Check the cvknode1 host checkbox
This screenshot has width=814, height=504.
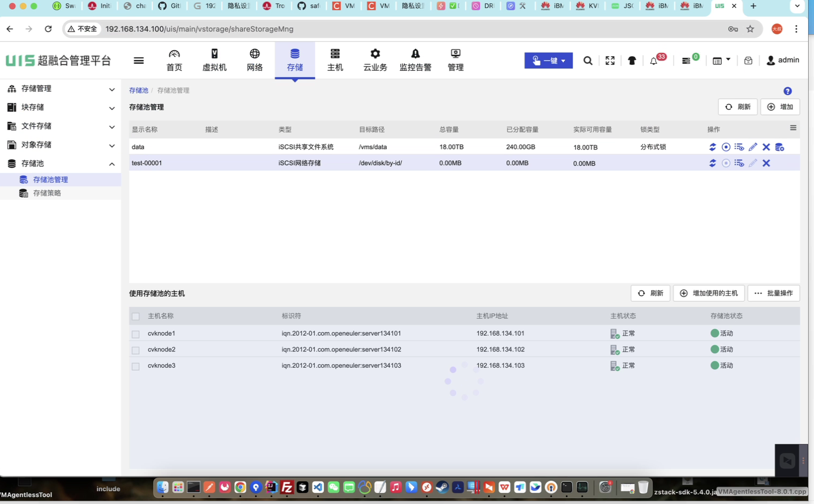[136, 334]
